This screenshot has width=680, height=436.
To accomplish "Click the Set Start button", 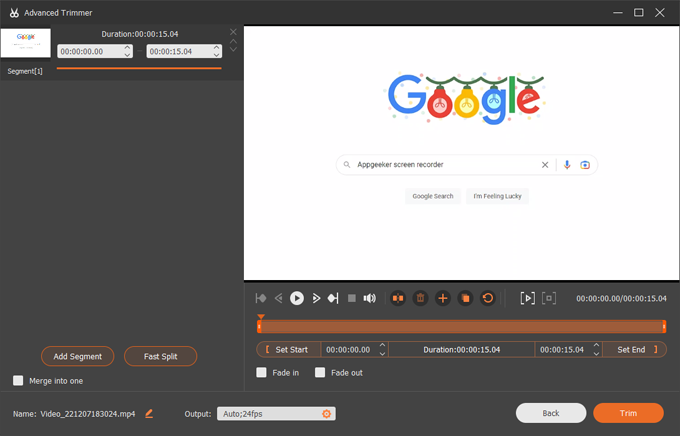I will 288,350.
